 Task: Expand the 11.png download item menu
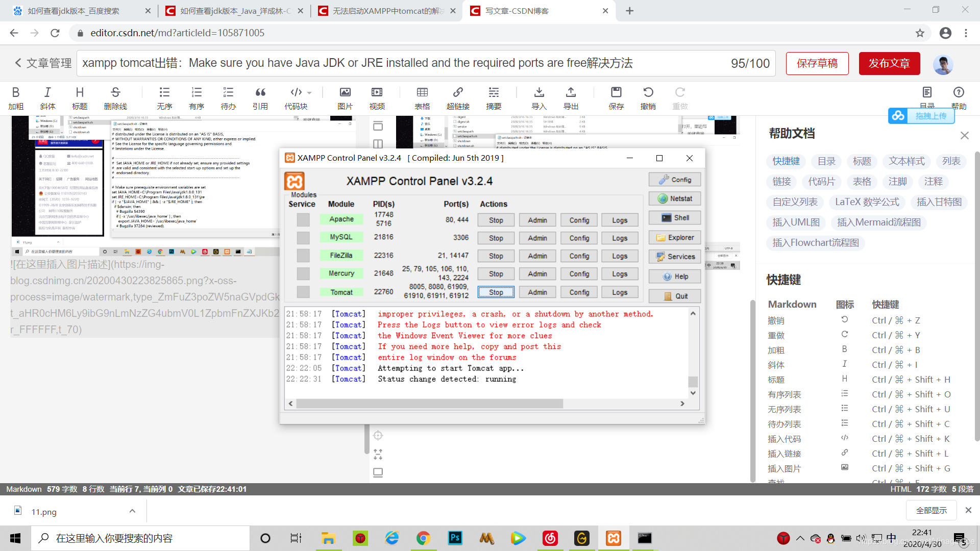[132, 511]
